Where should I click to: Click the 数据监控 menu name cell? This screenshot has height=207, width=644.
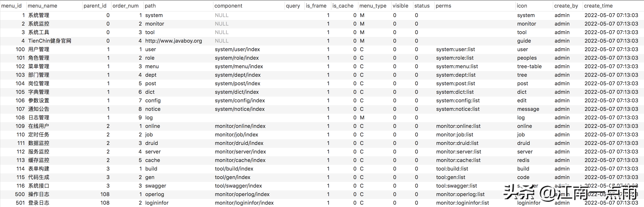click(39, 143)
